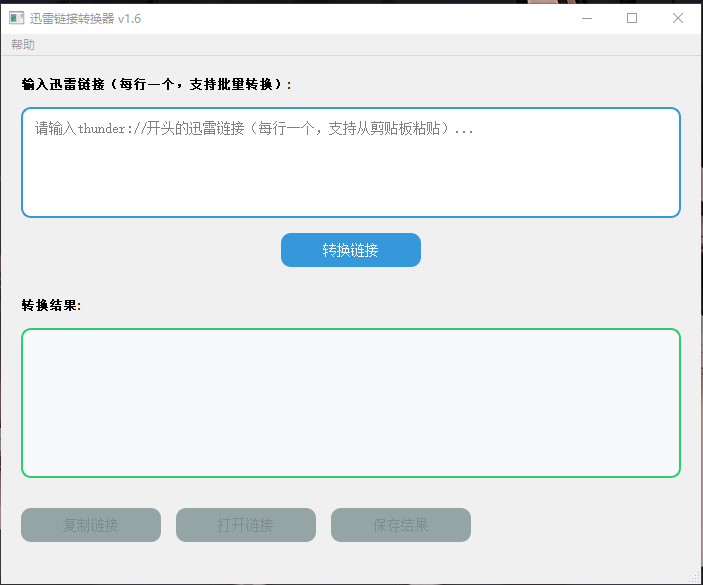Click the 输入迅雷链接 heading label

(156, 84)
